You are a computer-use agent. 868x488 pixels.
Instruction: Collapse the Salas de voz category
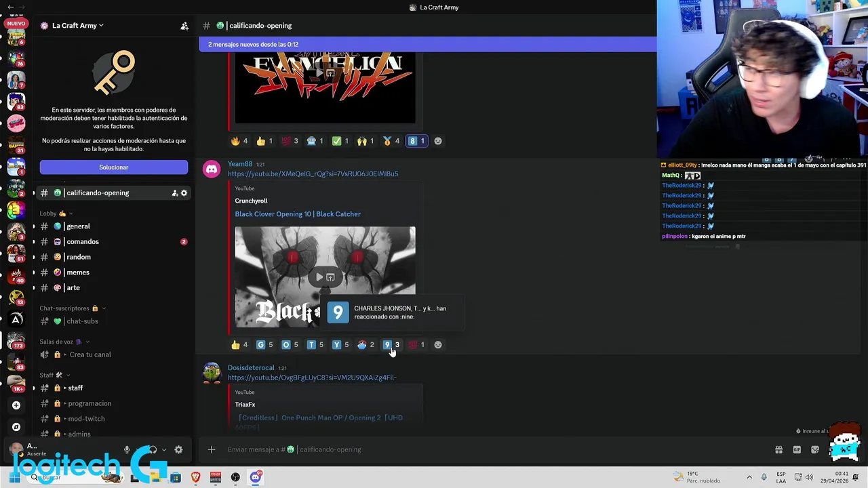(64, 342)
